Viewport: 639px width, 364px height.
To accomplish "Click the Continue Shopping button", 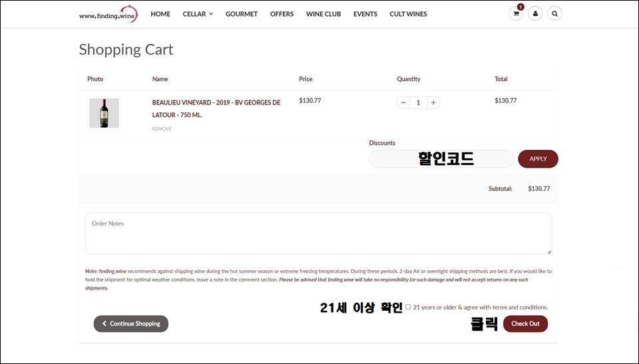I will (x=131, y=323).
